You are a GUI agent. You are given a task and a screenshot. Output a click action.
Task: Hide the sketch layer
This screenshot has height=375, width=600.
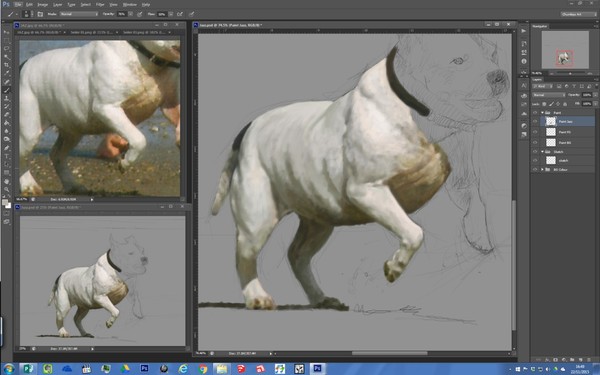click(x=535, y=161)
